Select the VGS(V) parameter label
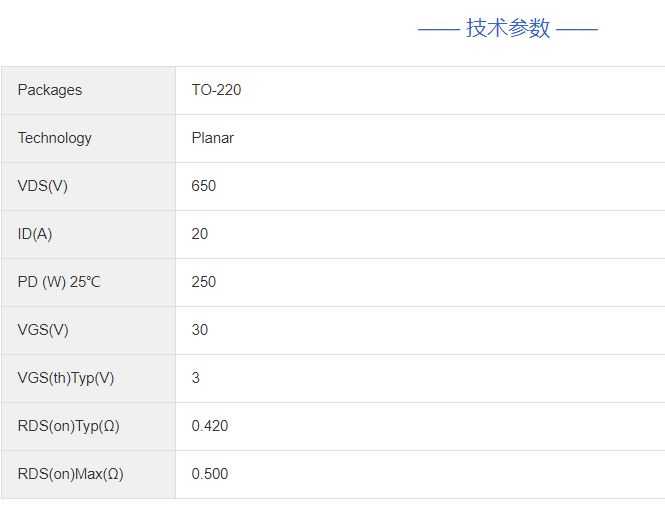 43,330
